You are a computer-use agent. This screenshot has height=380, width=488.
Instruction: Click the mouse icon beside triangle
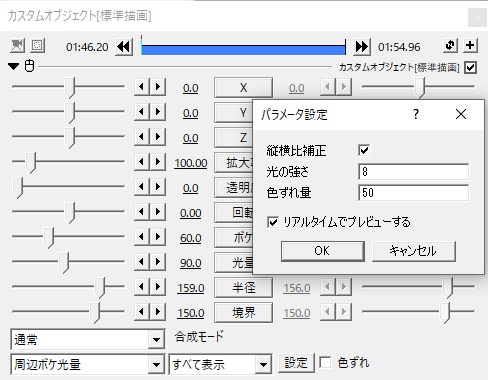pyautogui.click(x=30, y=66)
